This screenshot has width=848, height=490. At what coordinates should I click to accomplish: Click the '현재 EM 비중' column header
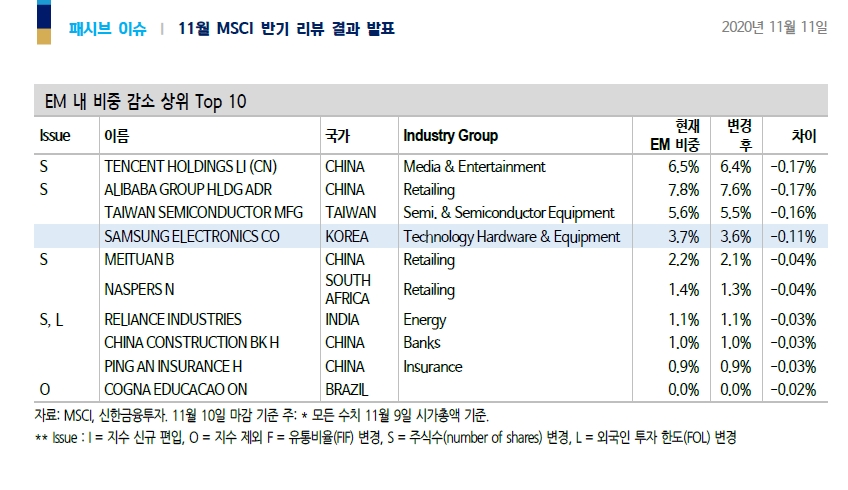tap(675, 135)
